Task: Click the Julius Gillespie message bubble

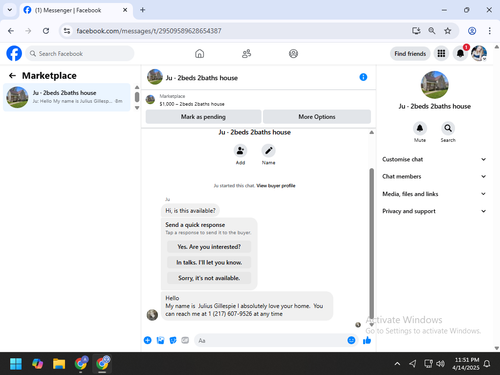Action: point(247,306)
